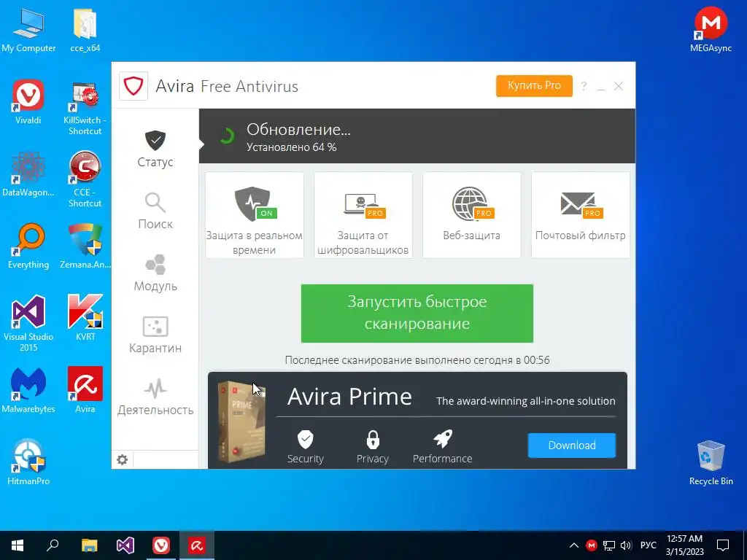Open the Карантин section in sidebar

point(155,335)
